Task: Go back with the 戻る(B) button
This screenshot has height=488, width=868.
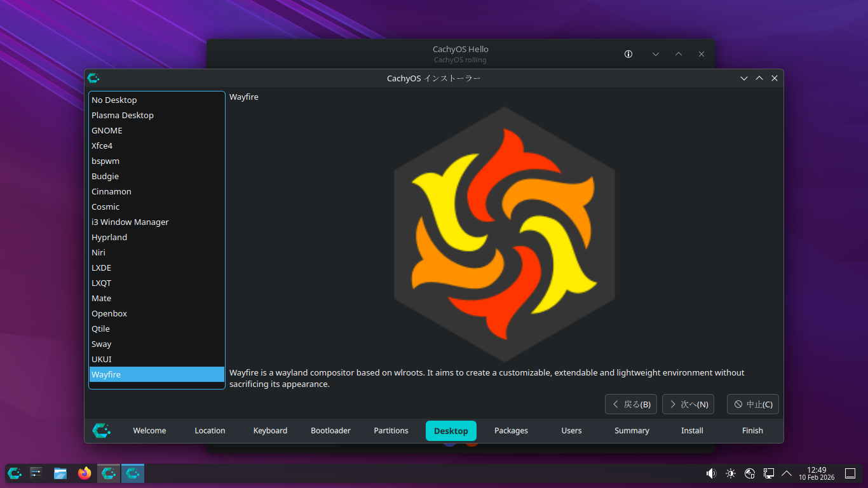Action: pos(631,404)
